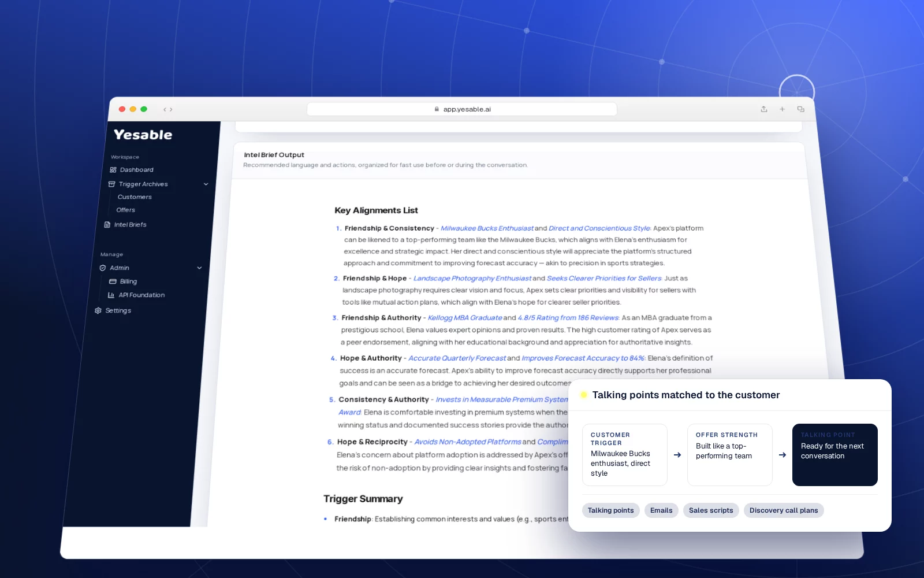The image size is (924, 578).
Task: Go forward with the browser forward arrow
Action: tap(171, 109)
